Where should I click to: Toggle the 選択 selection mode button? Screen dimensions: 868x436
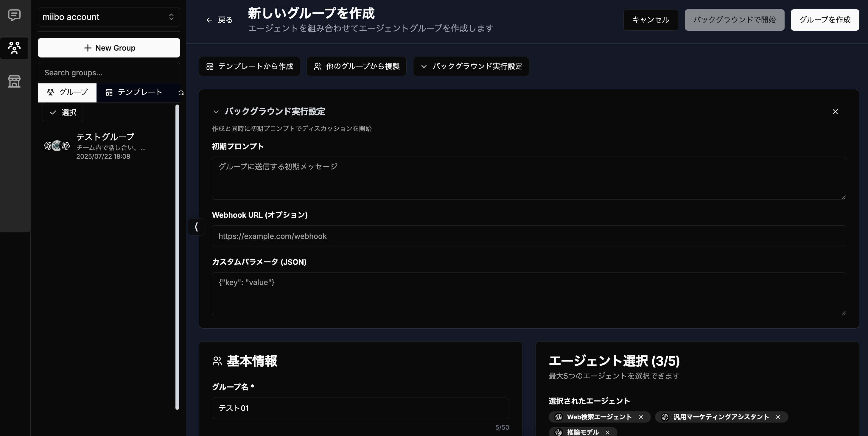click(63, 113)
